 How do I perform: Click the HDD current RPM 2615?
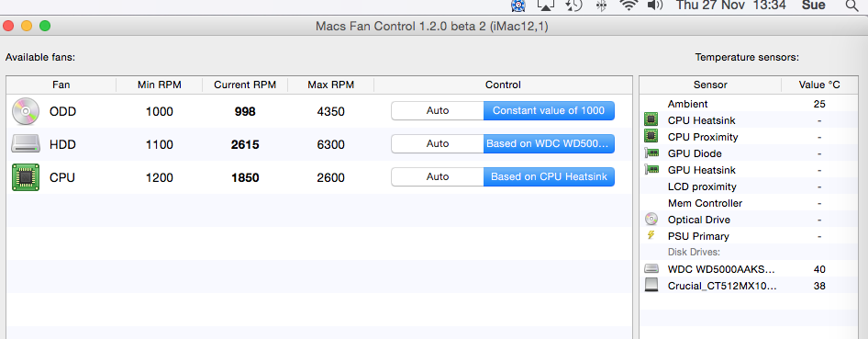coord(245,144)
